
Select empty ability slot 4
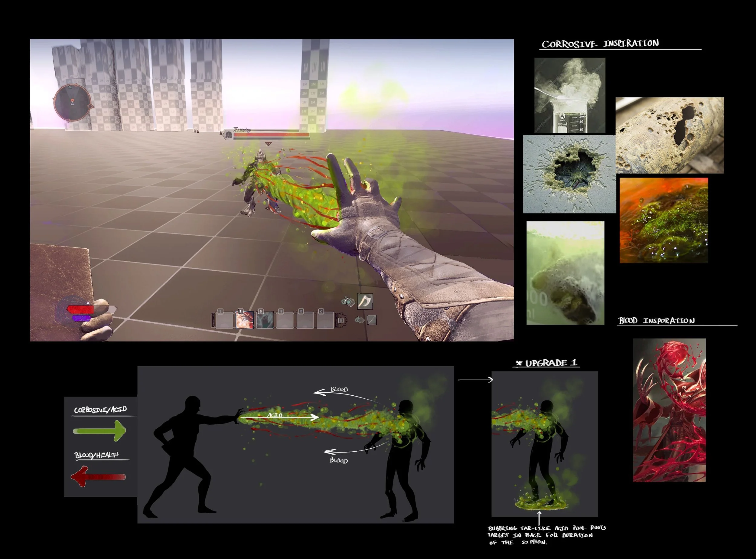click(x=285, y=320)
